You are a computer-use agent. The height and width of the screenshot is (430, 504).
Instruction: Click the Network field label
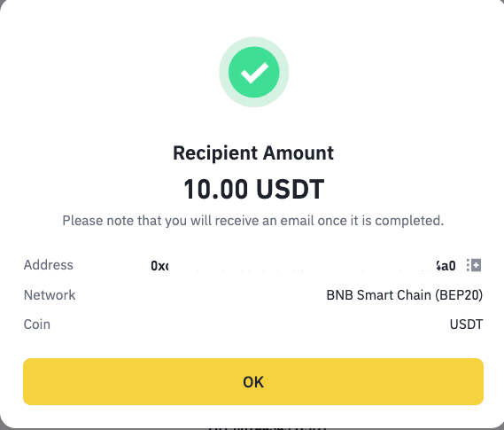pos(50,295)
